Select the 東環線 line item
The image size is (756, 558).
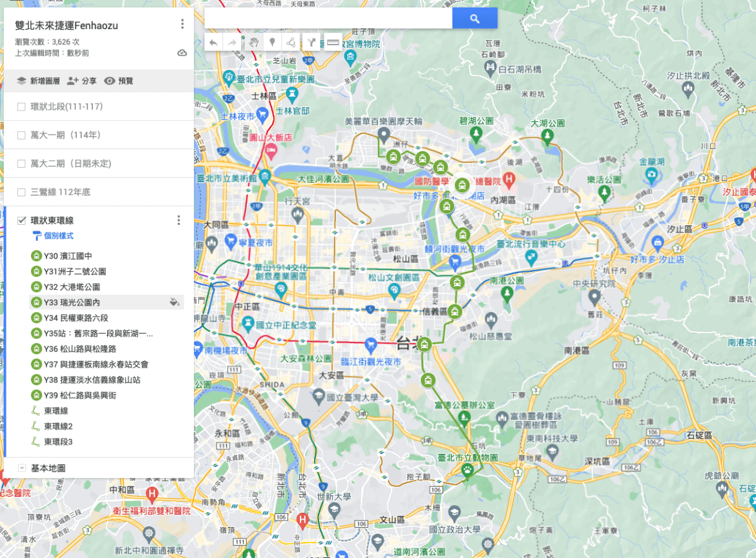(56, 411)
